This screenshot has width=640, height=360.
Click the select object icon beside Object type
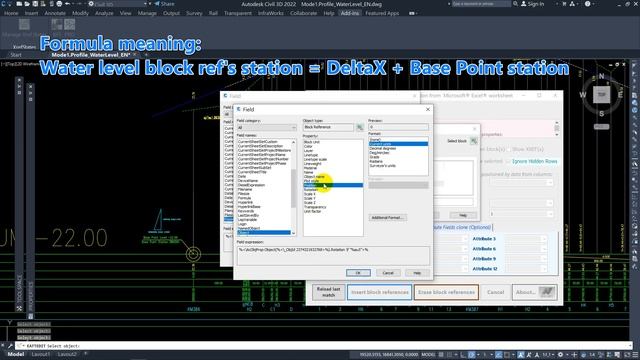(360, 127)
